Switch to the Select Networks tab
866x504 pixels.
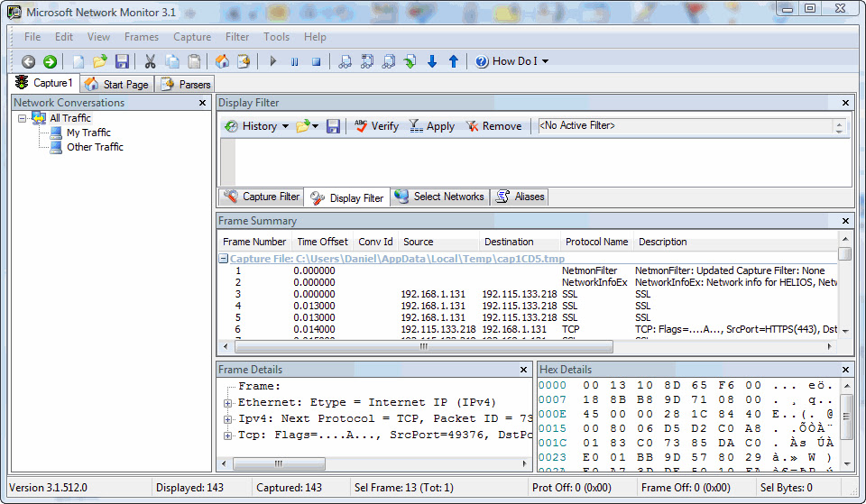439,197
